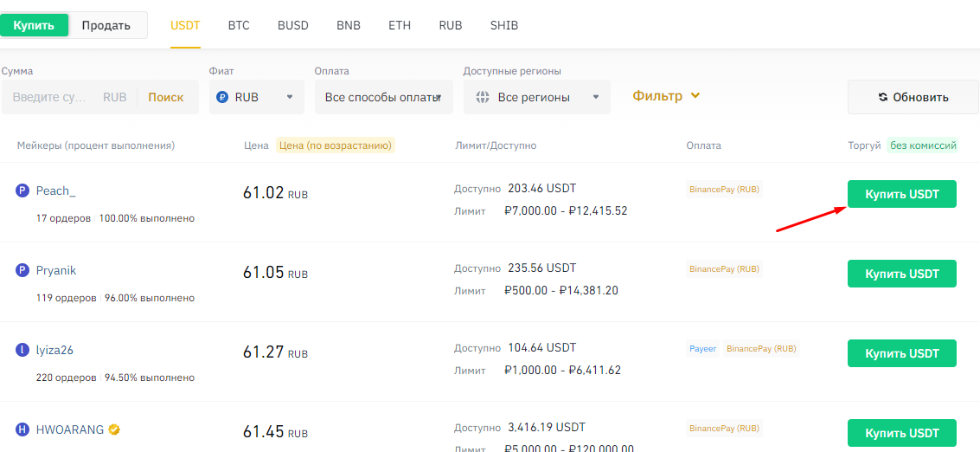Open the Фиат RUB dropdown
980x452 pixels.
[x=256, y=97]
